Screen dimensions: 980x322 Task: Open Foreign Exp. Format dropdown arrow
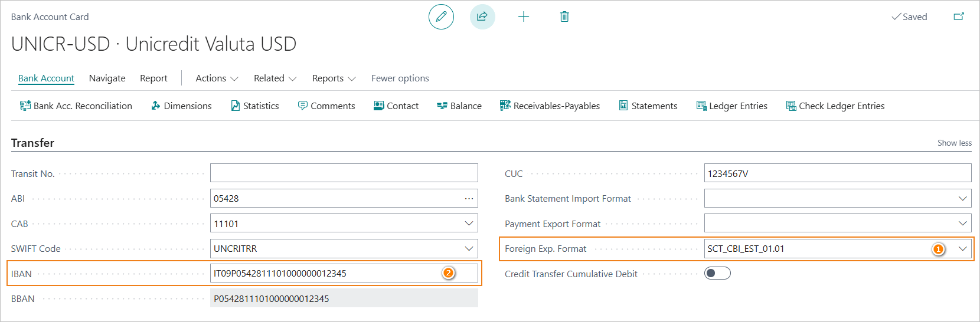click(962, 248)
